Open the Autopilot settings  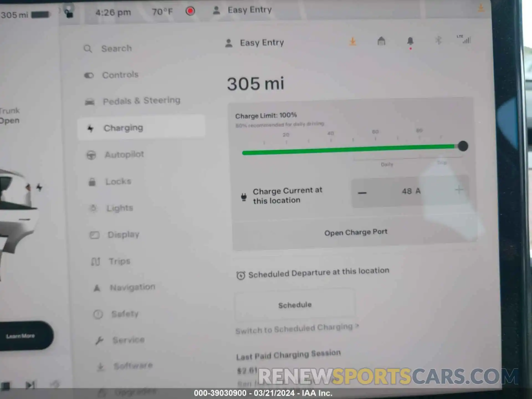pos(124,154)
